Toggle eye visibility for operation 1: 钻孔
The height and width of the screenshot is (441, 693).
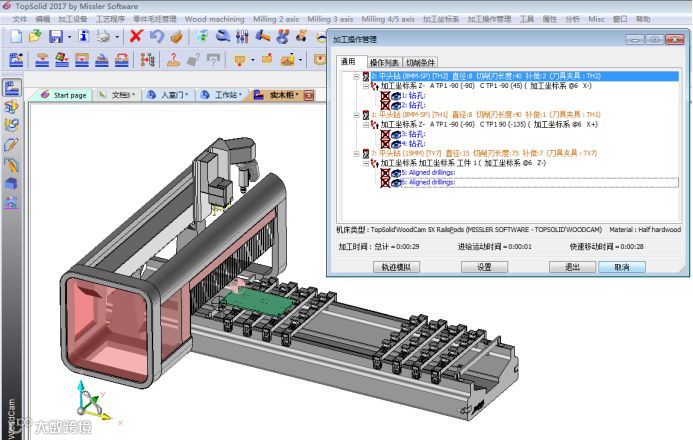coord(396,95)
